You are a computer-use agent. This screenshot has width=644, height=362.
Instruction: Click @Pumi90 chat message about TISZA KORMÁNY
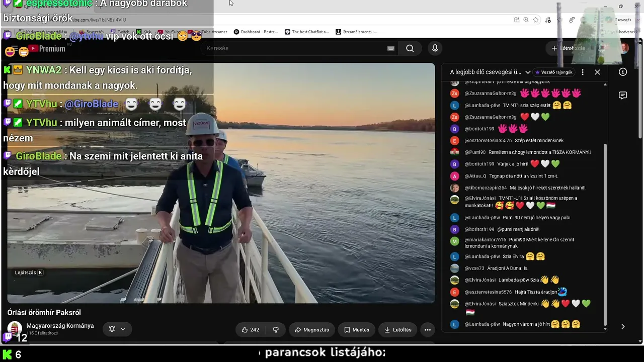(x=527, y=152)
